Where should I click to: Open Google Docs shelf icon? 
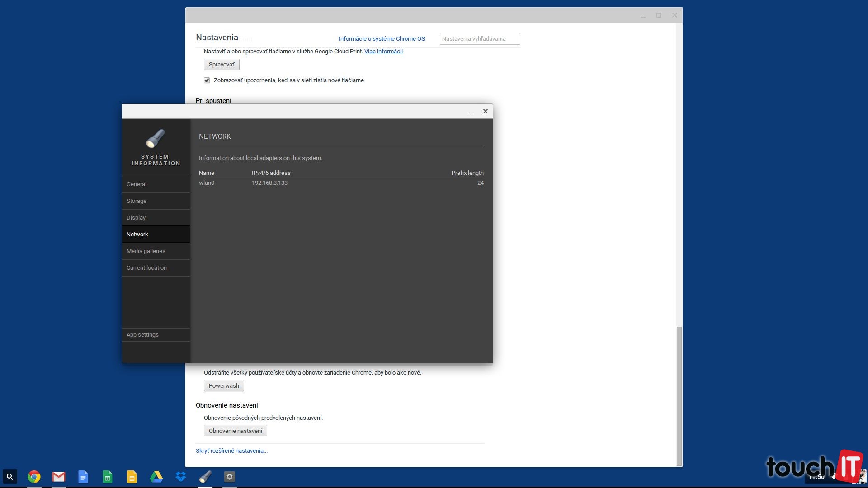point(83,477)
